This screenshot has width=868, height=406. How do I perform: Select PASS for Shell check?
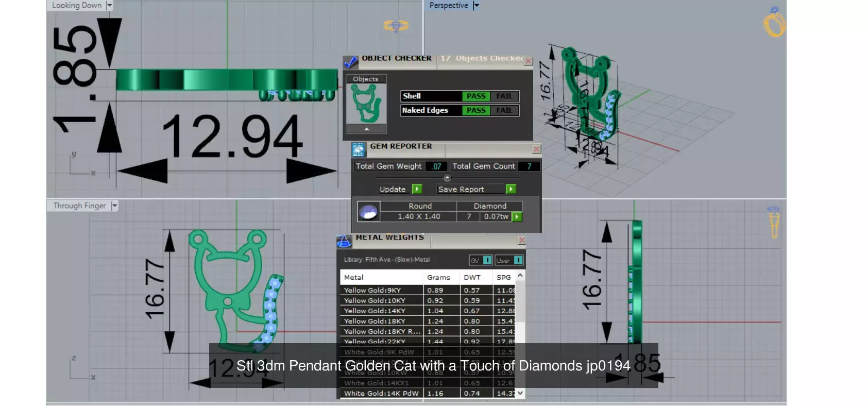476,96
